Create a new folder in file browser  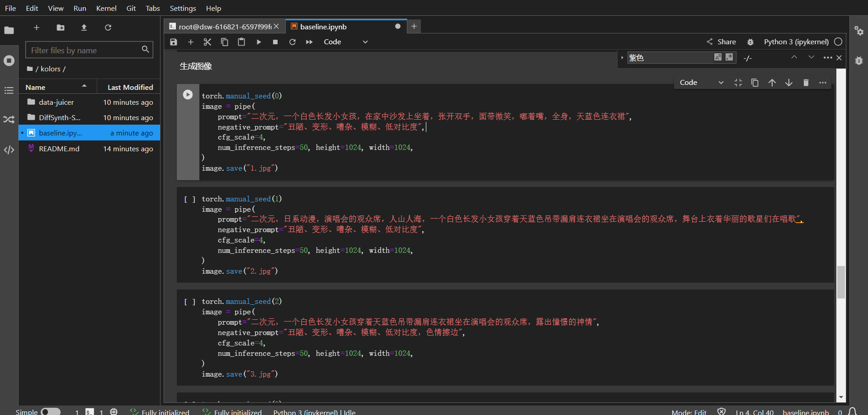pos(61,28)
